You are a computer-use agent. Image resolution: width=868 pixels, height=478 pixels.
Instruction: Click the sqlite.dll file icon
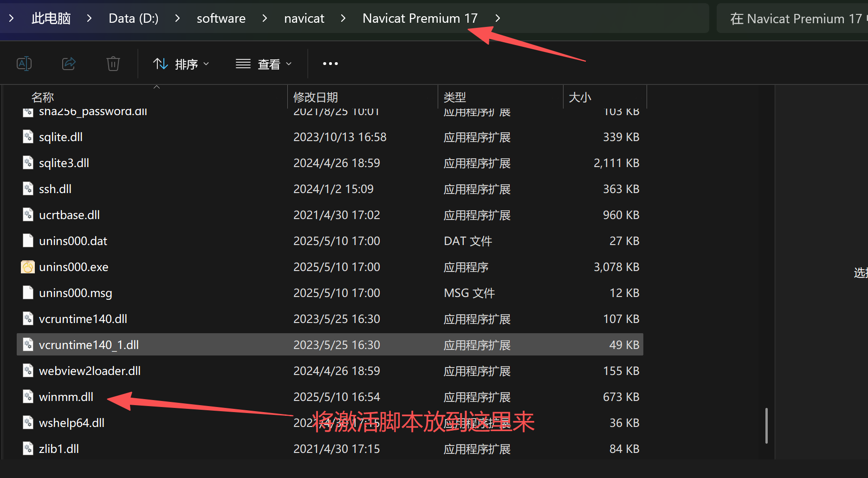click(28, 137)
